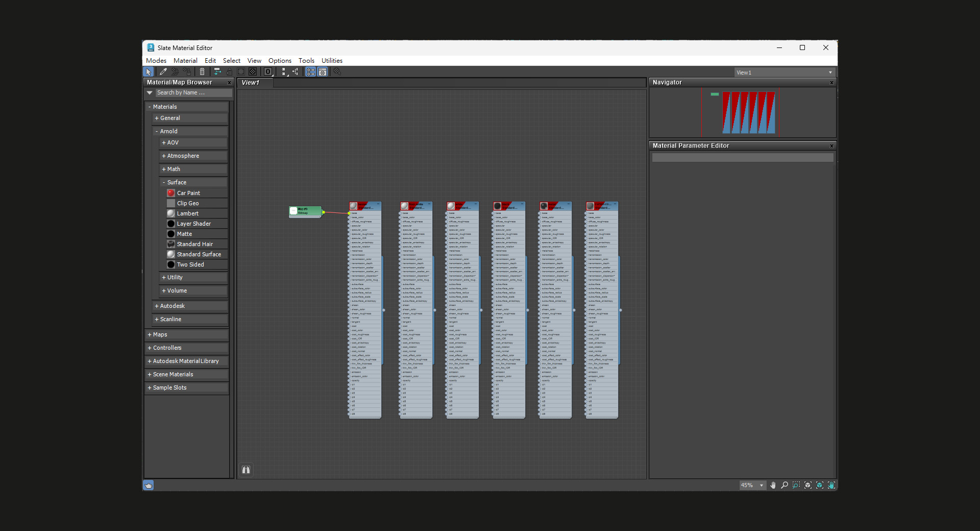
Task: Click the first material node's preview sphere
Action: pos(353,206)
